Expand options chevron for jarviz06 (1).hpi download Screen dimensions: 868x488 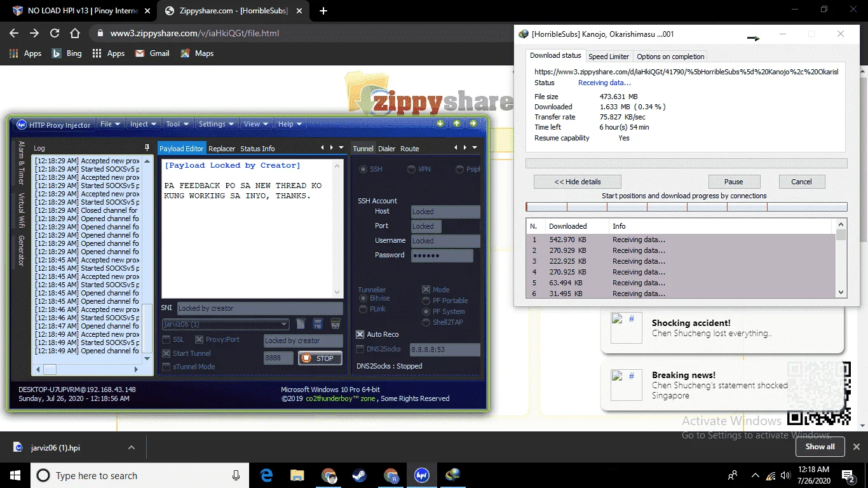tap(131, 447)
